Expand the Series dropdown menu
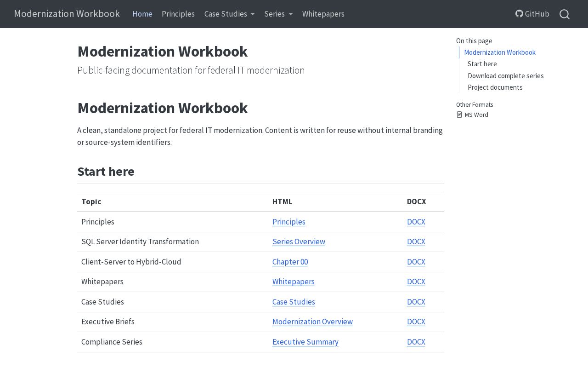Viewport: 588px width, 368px height. click(278, 14)
